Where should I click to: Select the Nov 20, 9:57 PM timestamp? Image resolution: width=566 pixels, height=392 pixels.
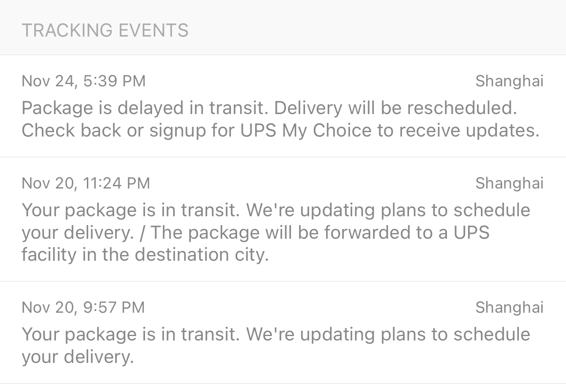tap(83, 307)
